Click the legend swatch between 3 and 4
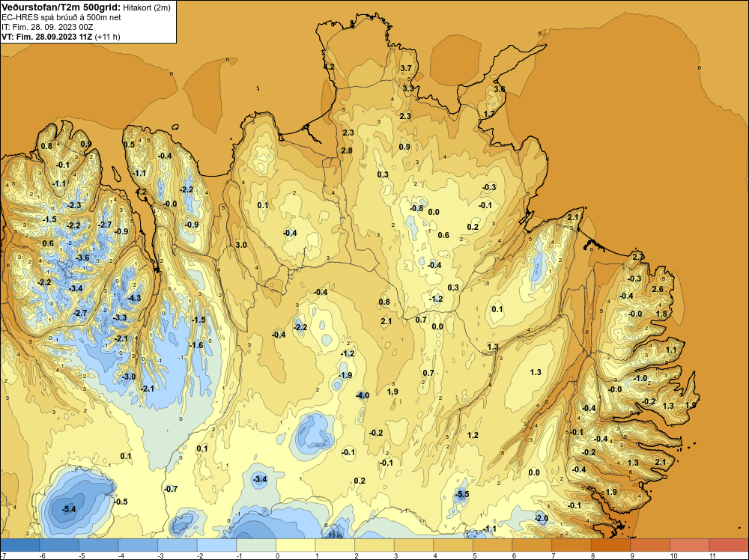Viewport: 749px width, 560px height. tap(413, 545)
